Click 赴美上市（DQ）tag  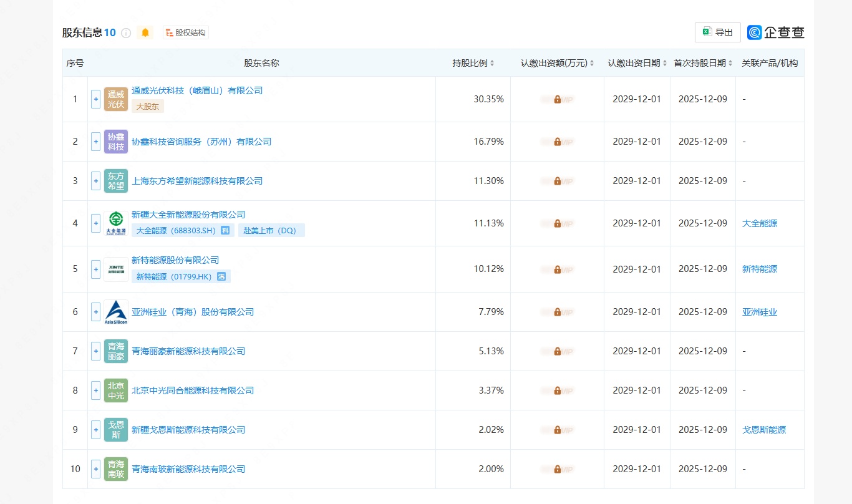271,231
